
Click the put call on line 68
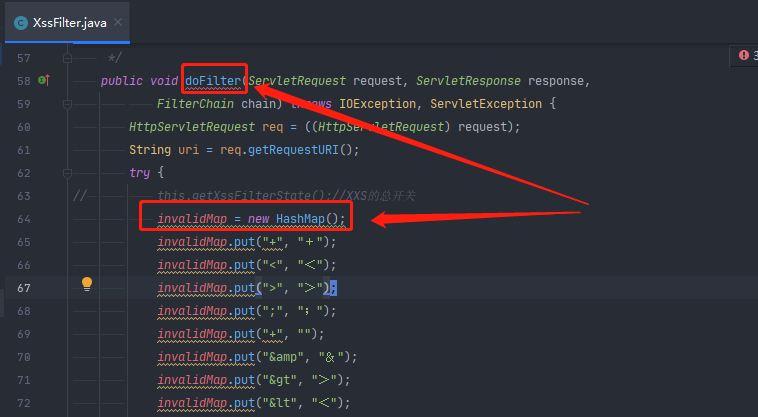point(244,311)
